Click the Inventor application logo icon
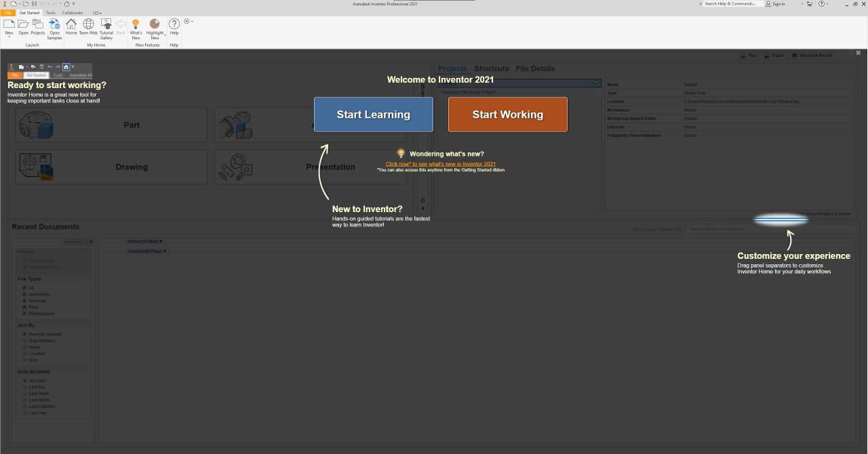 [x=4, y=3]
